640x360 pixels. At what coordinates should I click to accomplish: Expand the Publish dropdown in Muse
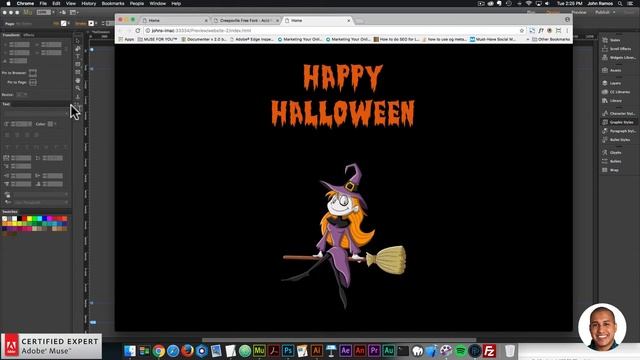(x=614, y=12)
